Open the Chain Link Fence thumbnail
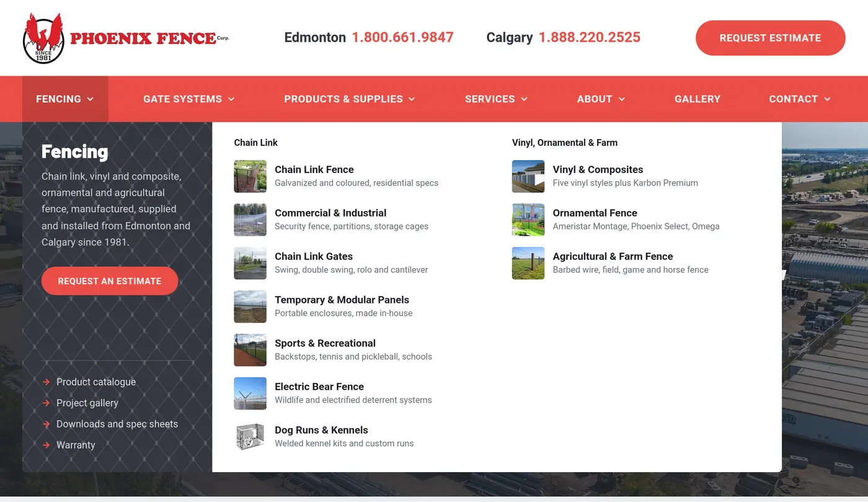The width and height of the screenshot is (868, 502). pos(250,176)
